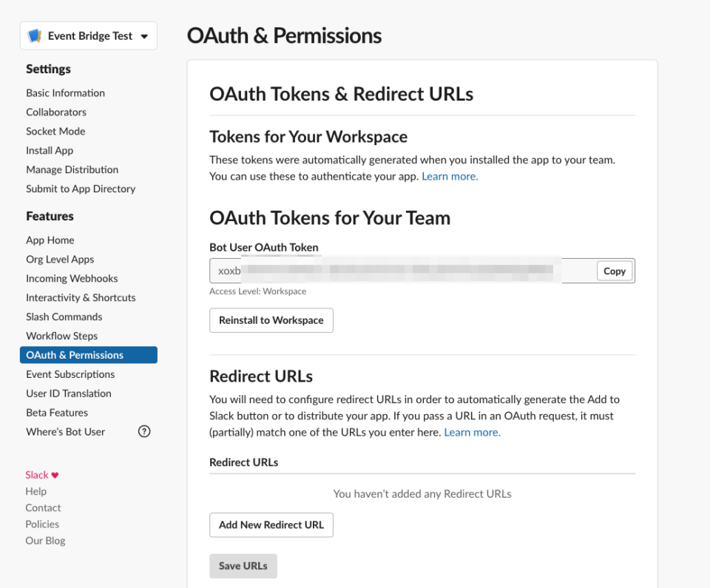Open Our Blog footer link
Screen dimensions: 710x588
[x=45, y=541]
